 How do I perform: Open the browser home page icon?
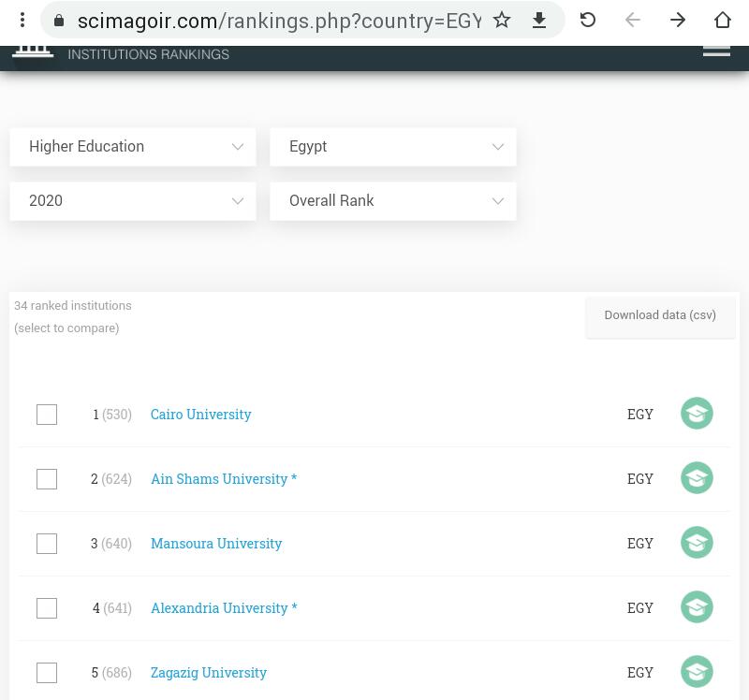[x=722, y=20]
